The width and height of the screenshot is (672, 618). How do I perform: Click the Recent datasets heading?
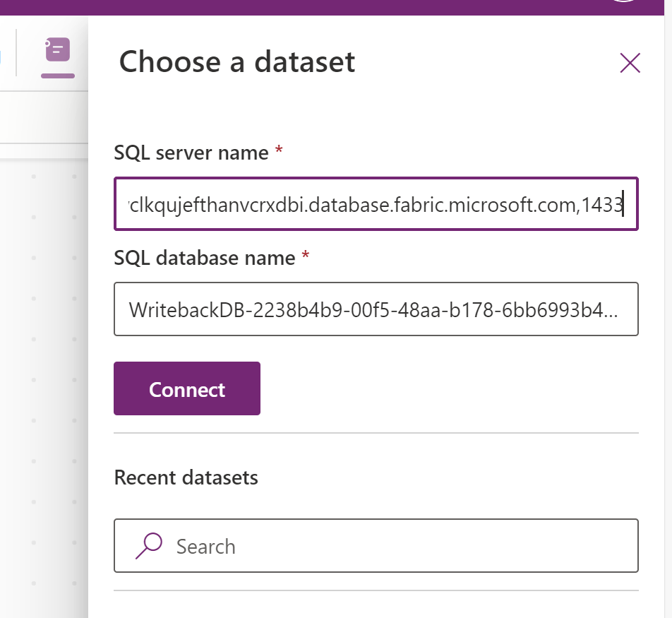186,477
